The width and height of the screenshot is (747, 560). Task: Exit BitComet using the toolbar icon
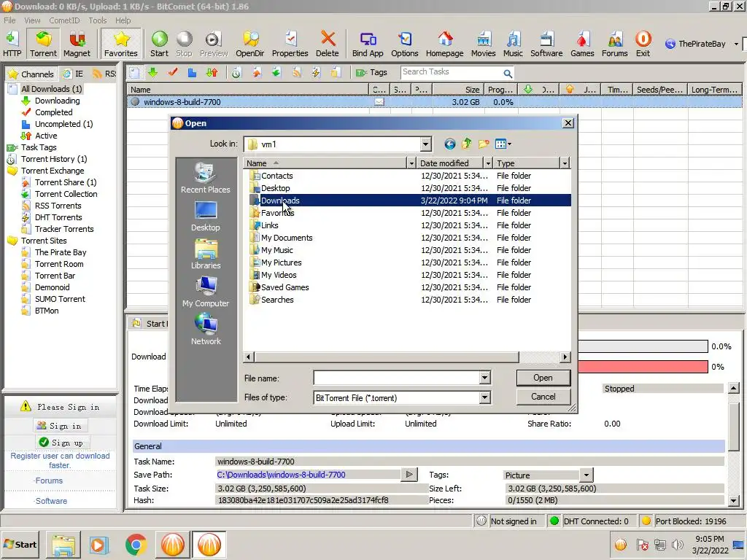(643, 44)
